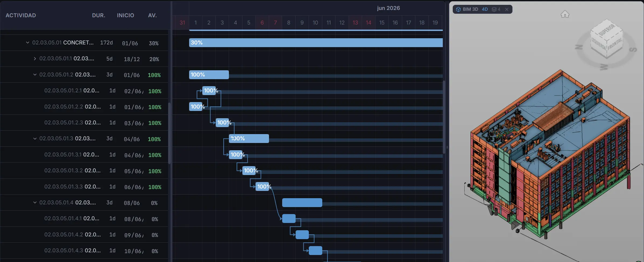Select activity 02.03.05.01.2.3 row
Screen dimensions: 644x262
coord(84,123)
